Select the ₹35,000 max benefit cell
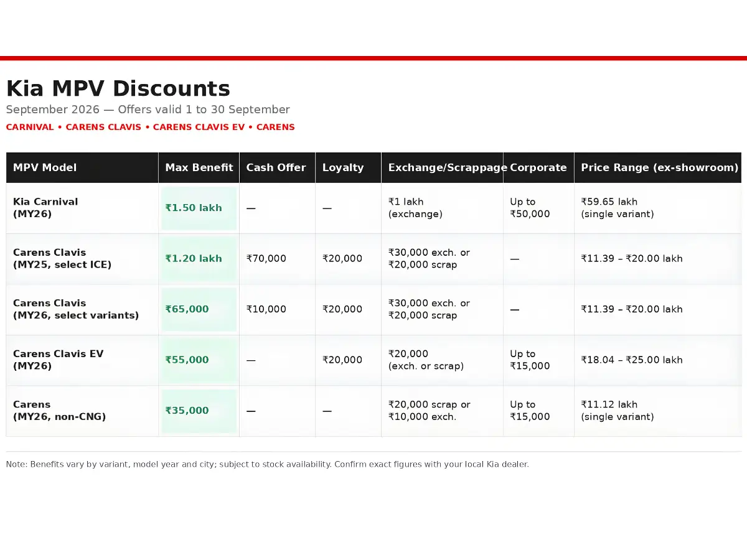This screenshot has width=747, height=560. click(x=199, y=411)
